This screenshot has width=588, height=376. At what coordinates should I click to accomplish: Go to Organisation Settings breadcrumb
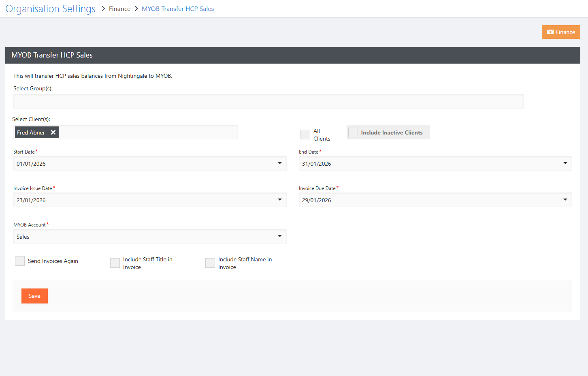(x=50, y=9)
